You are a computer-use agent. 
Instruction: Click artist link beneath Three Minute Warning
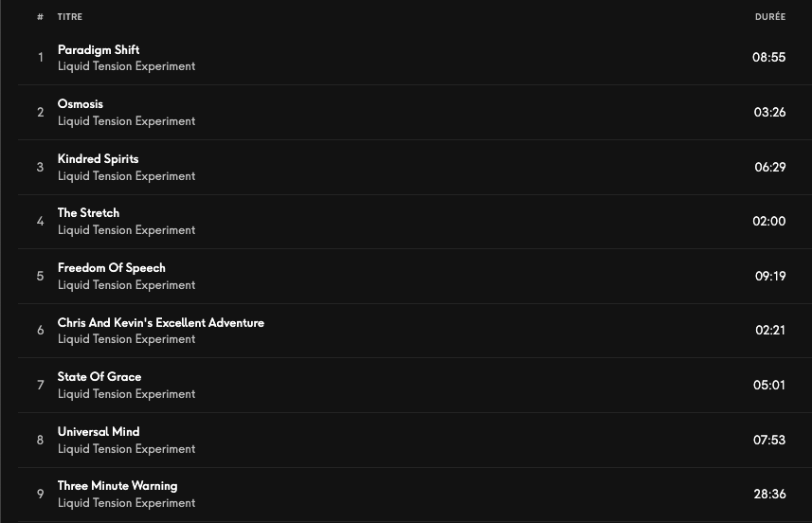tap(126, 503)
